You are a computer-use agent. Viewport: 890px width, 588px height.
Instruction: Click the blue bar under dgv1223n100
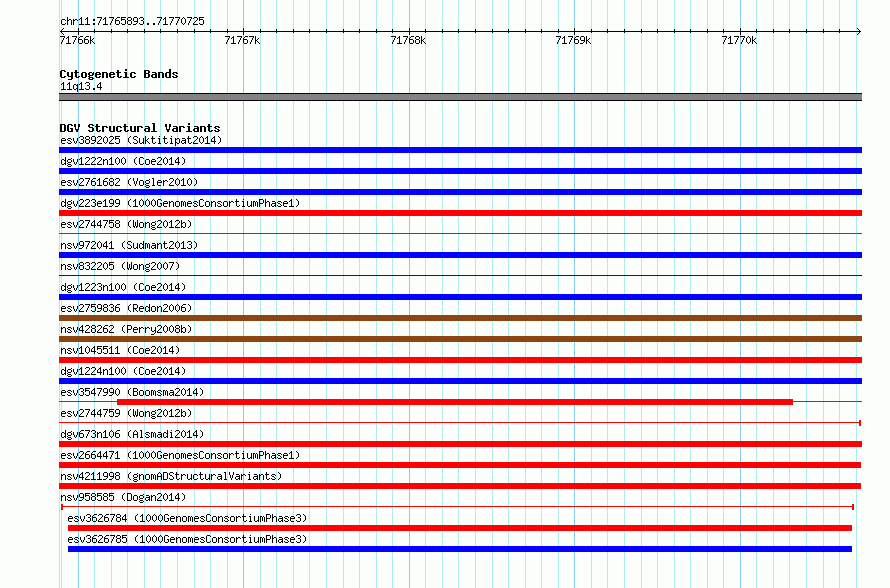[x=460, y=297]
